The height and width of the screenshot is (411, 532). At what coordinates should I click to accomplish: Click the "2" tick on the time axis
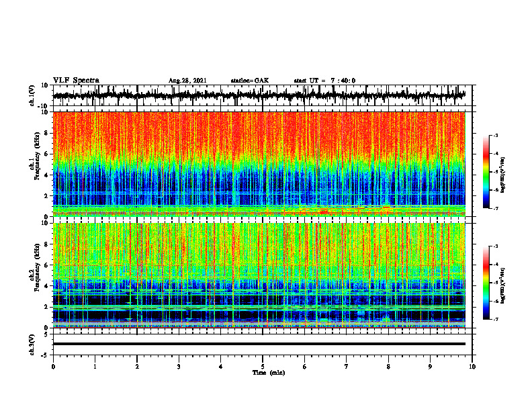(x=137, y=367)
